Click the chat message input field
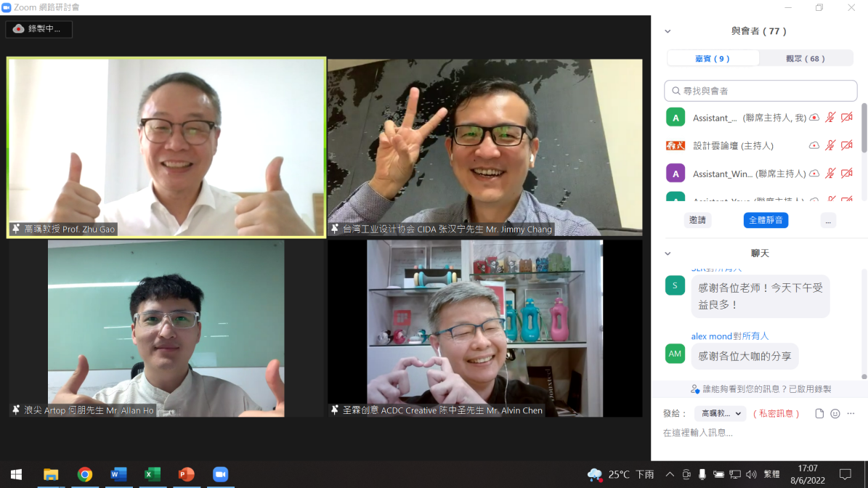The width and height of the screenshot is (868, 488). pyautogui.click(x=758, y=434)
